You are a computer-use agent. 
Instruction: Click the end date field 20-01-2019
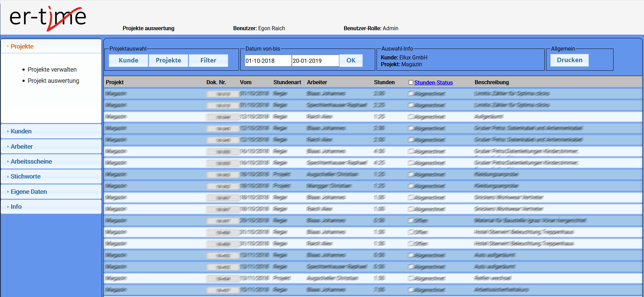(x=315, y=61)
